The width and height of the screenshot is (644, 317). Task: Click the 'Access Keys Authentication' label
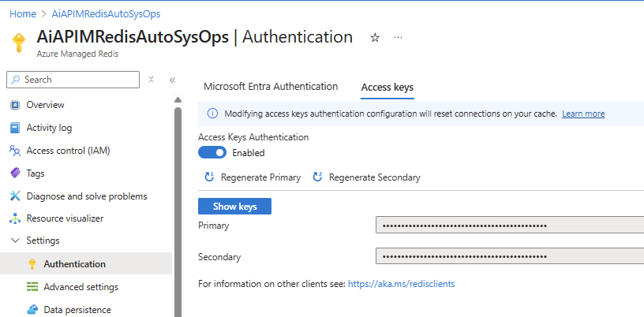(253, 137)
